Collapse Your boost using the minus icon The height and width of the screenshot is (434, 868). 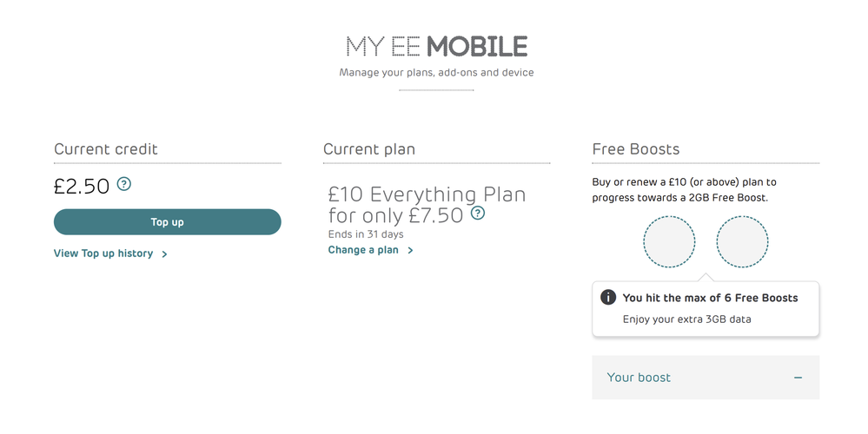798,378
